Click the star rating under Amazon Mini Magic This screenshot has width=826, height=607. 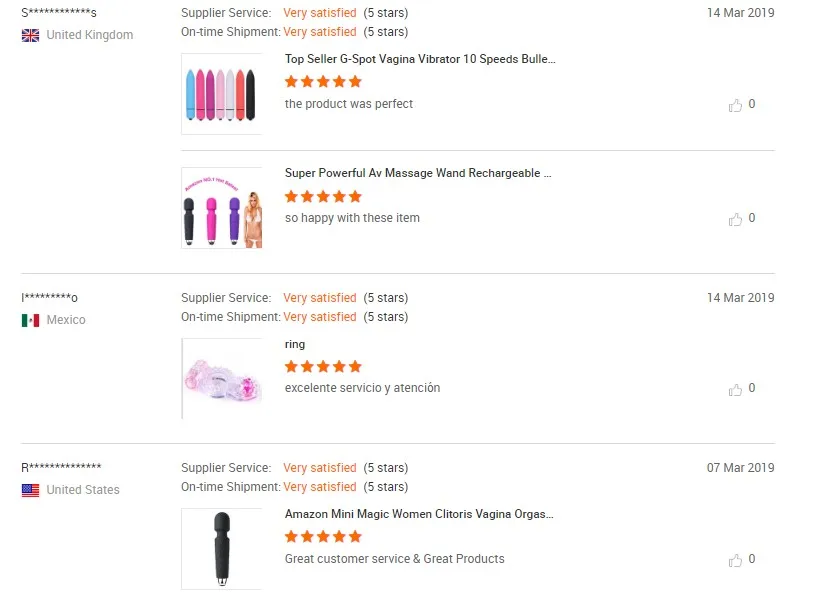(323, 537)
